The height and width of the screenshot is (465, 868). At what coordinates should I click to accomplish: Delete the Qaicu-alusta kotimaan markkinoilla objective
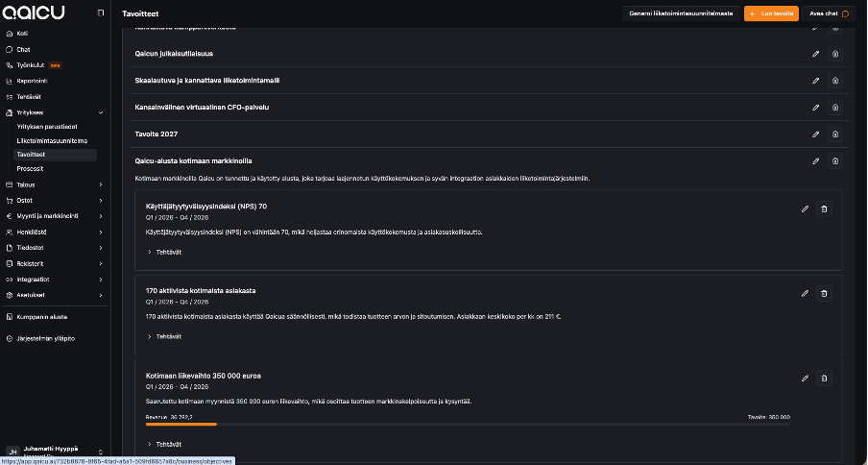tap(834, 160)
